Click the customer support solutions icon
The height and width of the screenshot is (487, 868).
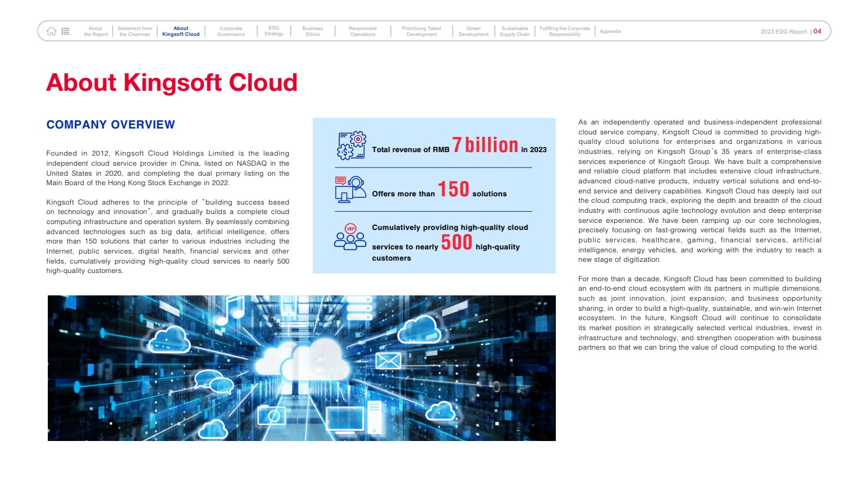(x=351, y=189)
